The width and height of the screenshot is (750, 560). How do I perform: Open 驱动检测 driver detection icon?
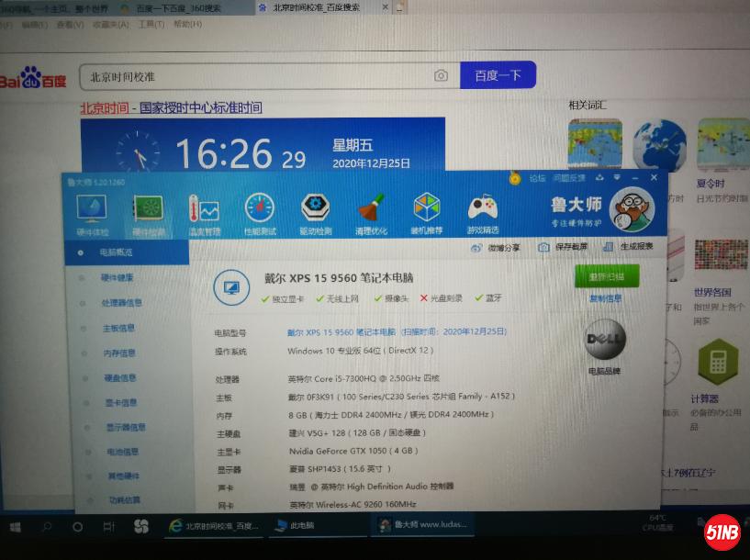click(315, 214)
